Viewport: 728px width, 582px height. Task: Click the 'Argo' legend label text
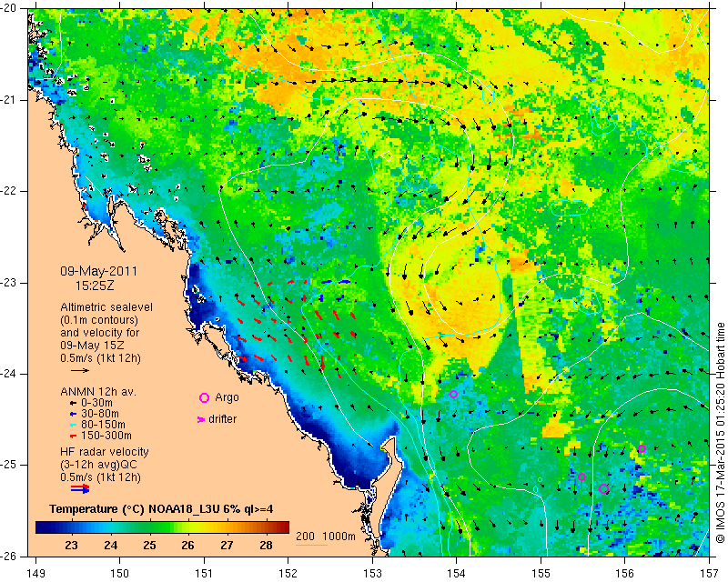(x=227, y=397)
